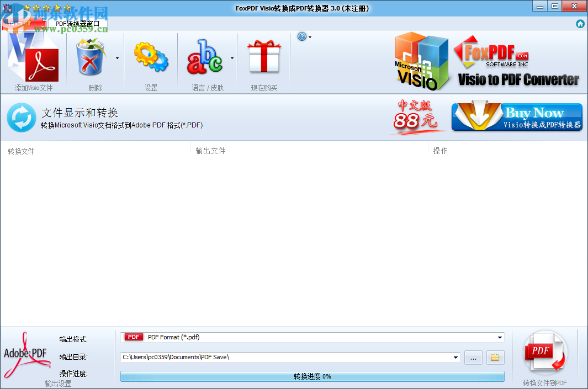Click the home icon at top right

580,24
